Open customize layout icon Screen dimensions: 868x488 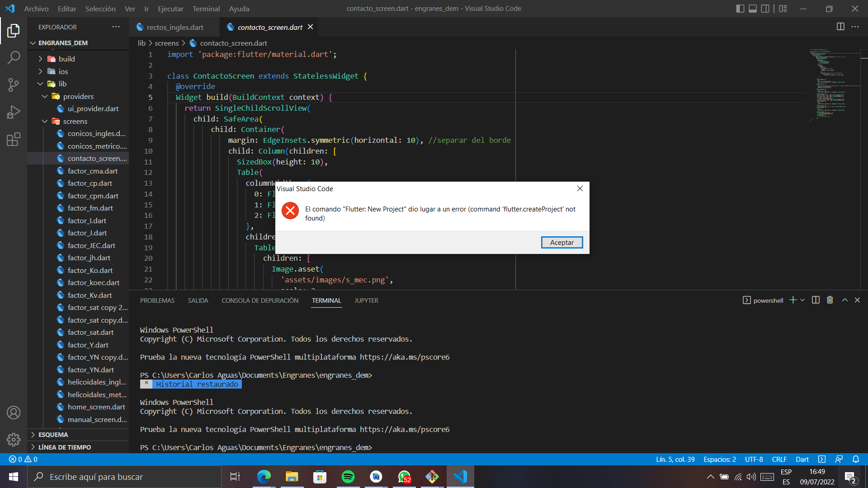[783, 9]
